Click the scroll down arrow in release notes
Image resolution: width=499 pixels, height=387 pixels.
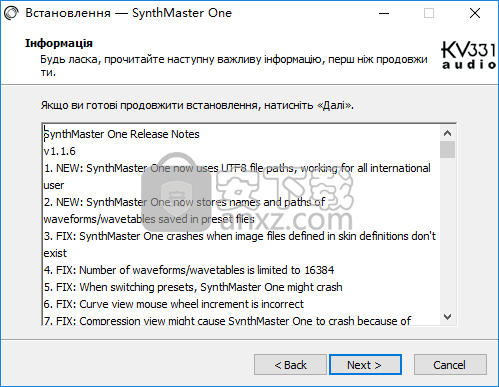point(447,316)
